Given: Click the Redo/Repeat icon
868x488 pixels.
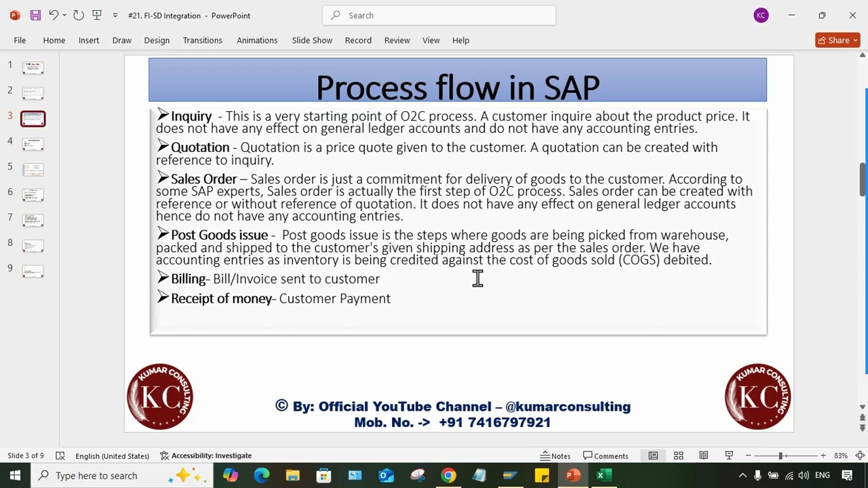Looking at the screenshot, I should click(x=78, y=15).
